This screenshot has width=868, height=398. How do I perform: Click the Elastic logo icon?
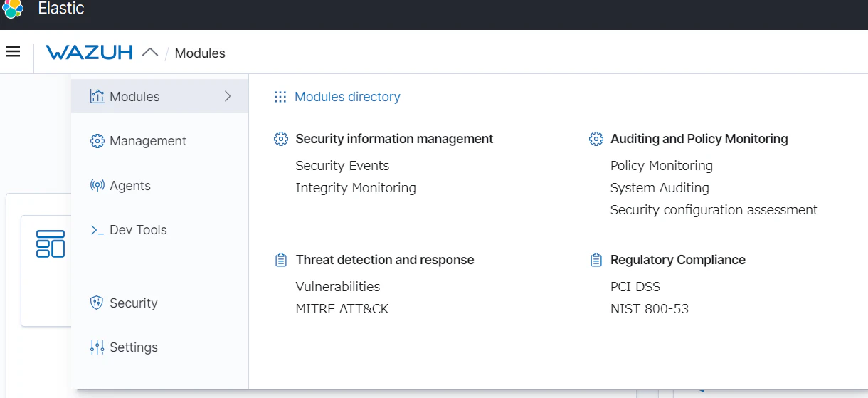13,9
